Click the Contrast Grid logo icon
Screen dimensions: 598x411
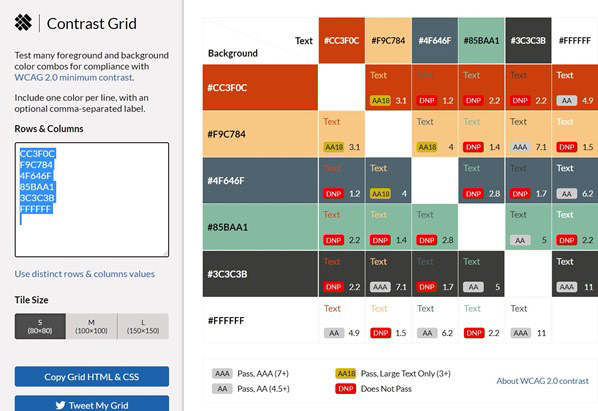pyautogui.click(x=23, y=23)
